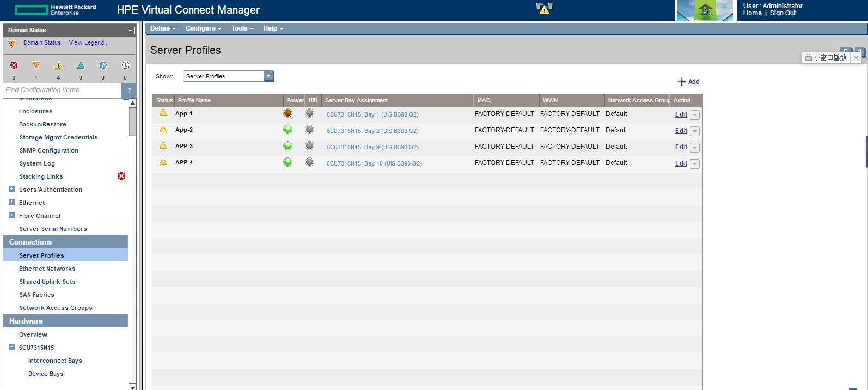868x390 pixels.
Task: Close the small window playback popup
Action: pyautogui.click(x=856, y=58)
